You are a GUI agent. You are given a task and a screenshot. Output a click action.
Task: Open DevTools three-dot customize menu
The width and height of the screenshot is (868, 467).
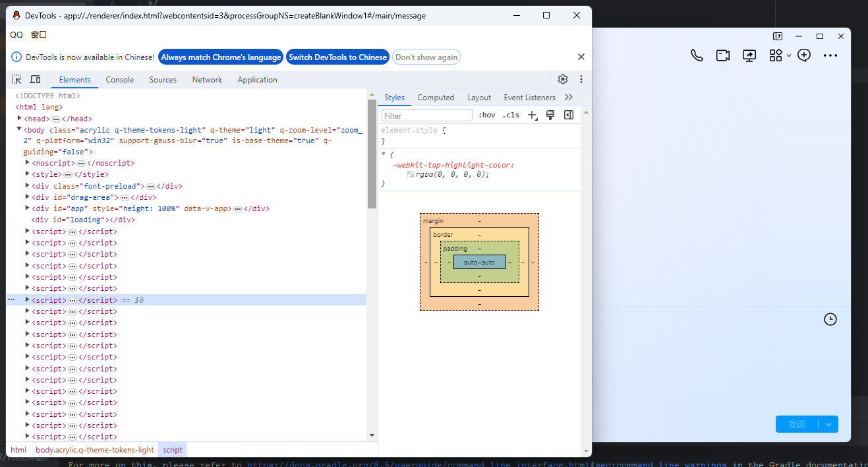581,79
